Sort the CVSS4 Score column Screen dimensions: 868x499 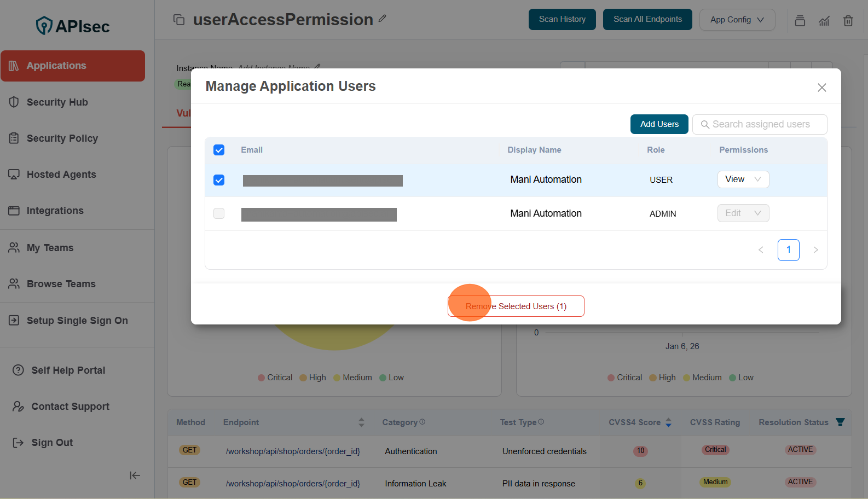[668, 422]
